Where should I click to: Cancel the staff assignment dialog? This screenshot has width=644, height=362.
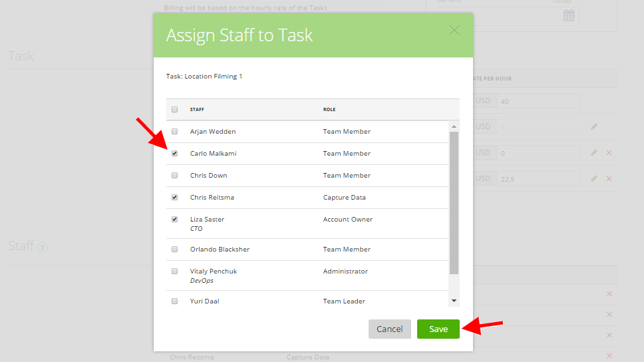[389, 329]
